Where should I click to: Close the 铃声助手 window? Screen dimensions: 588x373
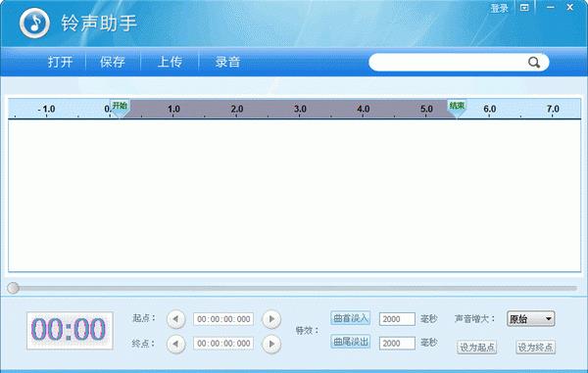tap(570, 7)
